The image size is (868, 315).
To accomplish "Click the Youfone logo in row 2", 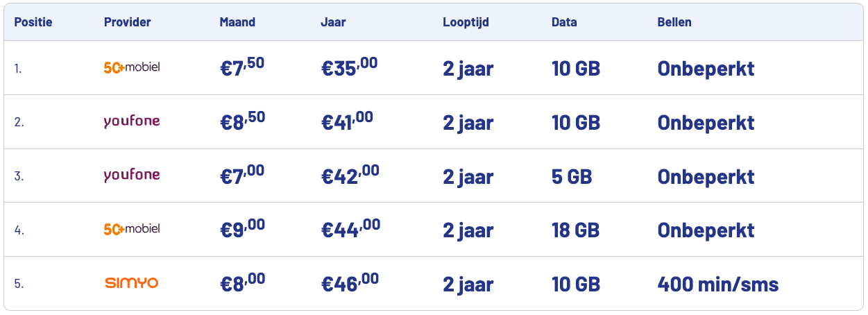I will 131,121.
